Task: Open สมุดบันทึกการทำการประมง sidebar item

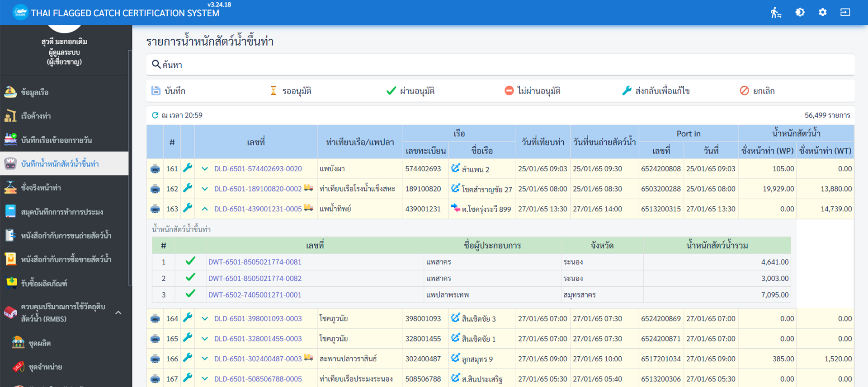Action: (64, 211)
